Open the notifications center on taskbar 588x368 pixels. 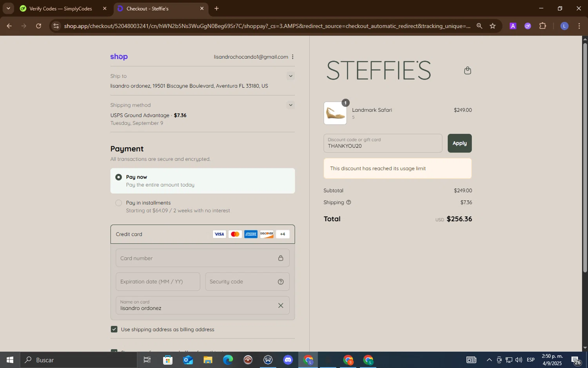coord(576,360)
